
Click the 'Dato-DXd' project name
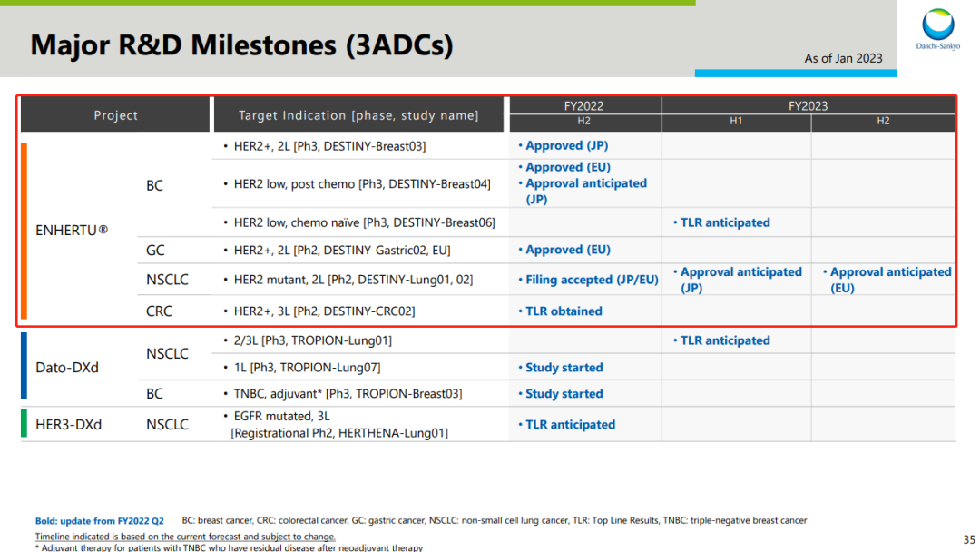coord(67,368)
